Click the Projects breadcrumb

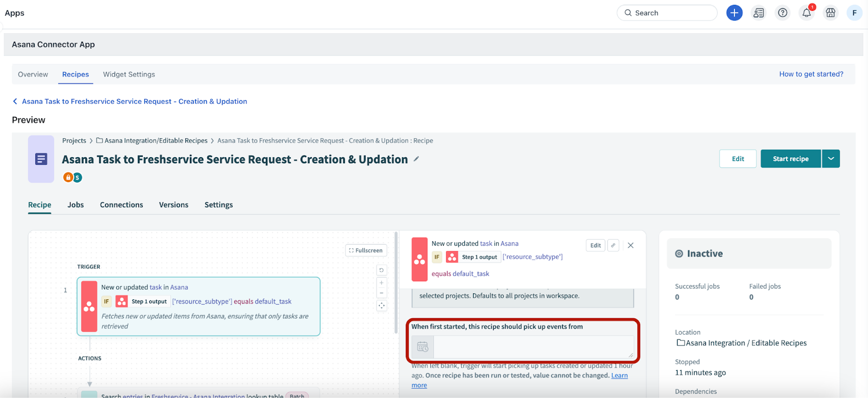[74, 140]
